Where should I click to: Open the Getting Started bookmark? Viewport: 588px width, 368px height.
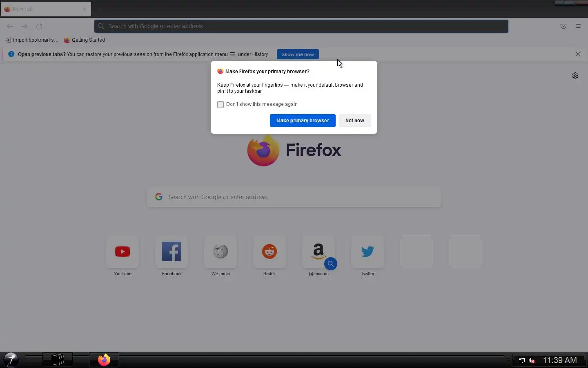click(85, 40)
